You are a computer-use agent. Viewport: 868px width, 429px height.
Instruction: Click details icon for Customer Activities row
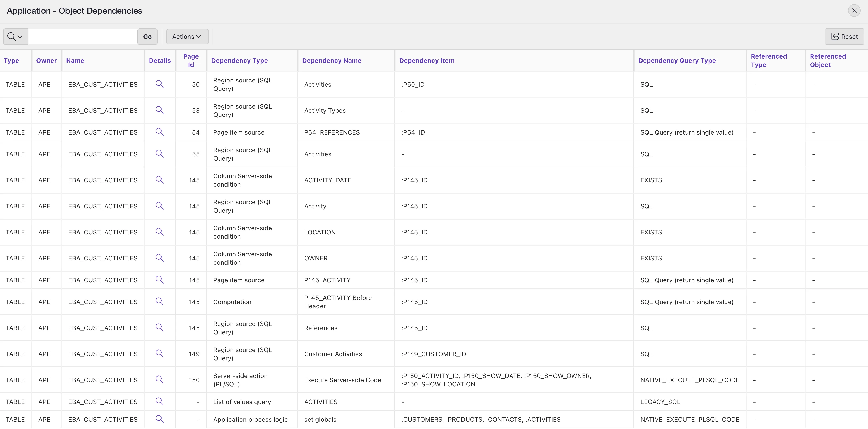[x=159, y=353]
